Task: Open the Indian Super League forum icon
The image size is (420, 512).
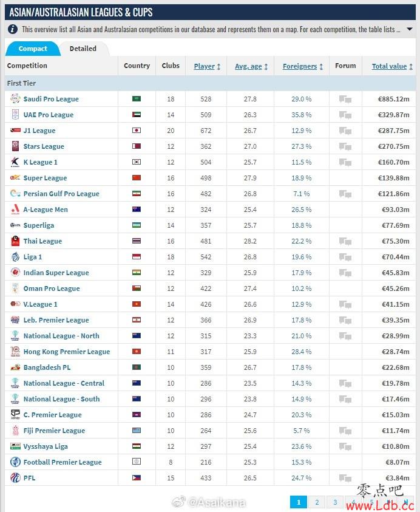Action: [345, 273]
